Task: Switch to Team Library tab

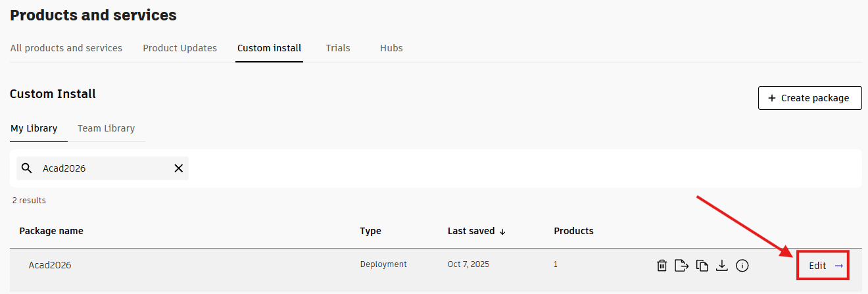Action: [x=106, y=128]
